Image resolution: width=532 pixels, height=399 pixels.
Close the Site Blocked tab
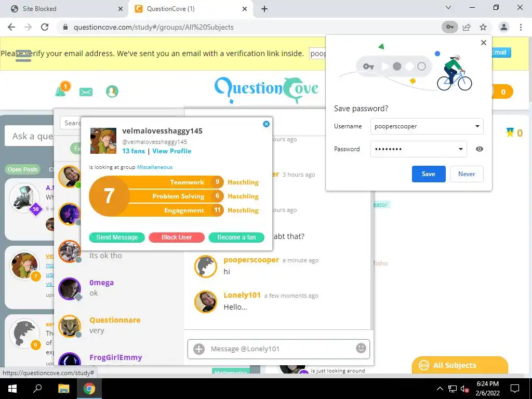pyautogui.click(x=121, y=9)
